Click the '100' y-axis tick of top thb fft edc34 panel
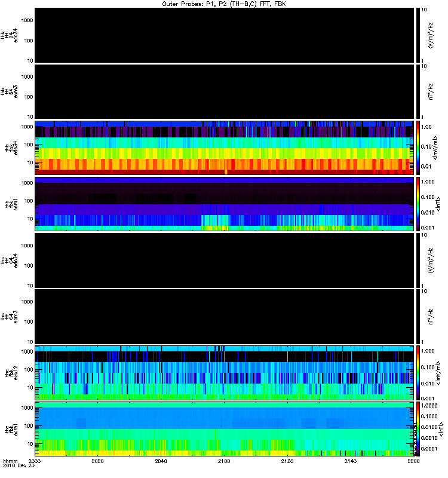Viewport: 448px width, 478px height. click(29, 41)
